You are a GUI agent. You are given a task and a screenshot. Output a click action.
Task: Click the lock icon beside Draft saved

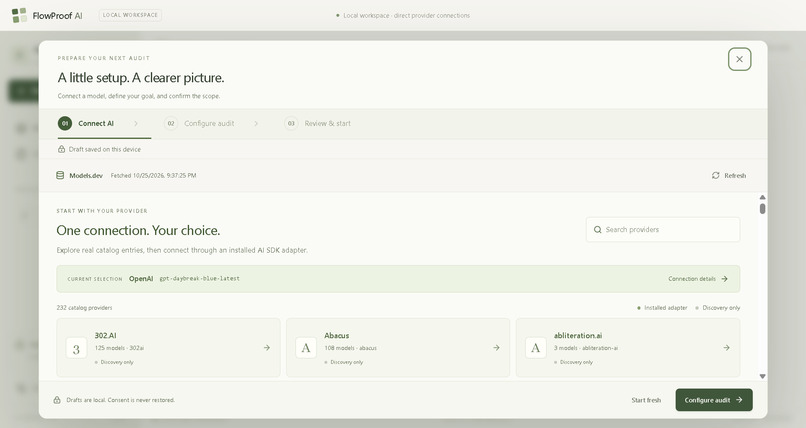pos(61,149)
